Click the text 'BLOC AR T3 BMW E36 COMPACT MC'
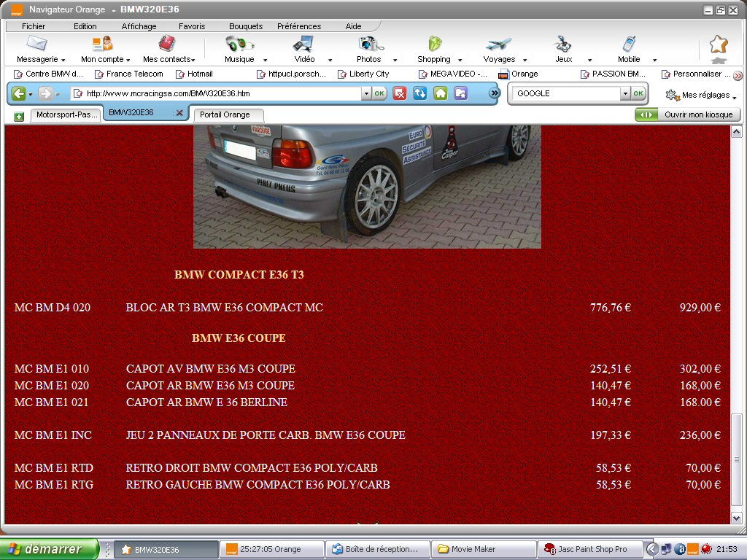This screenshot has width=747, height=560. point(225,308)
